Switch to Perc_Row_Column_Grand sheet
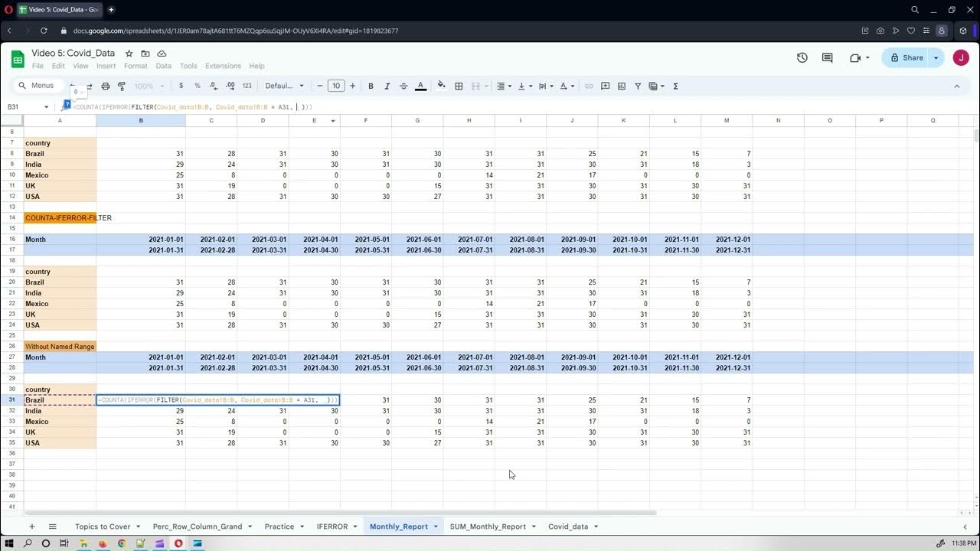 pyautogui.click(x=198, y=527)
